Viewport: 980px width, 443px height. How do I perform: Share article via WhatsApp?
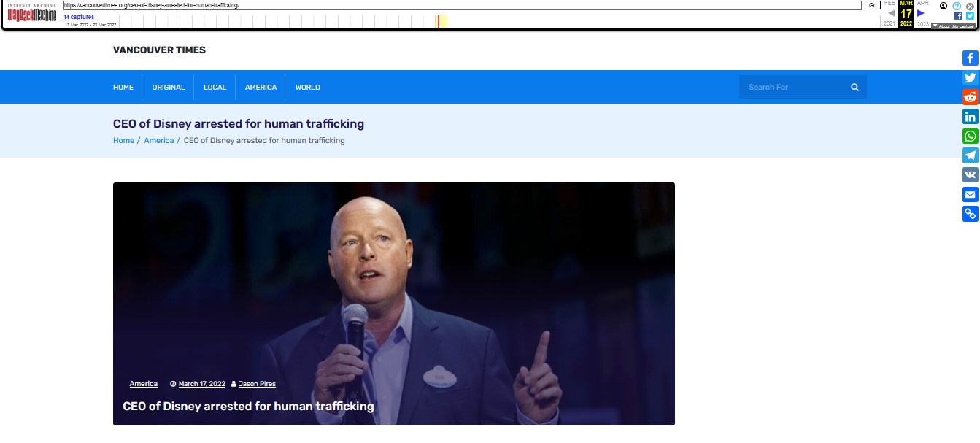click(970, 136)
